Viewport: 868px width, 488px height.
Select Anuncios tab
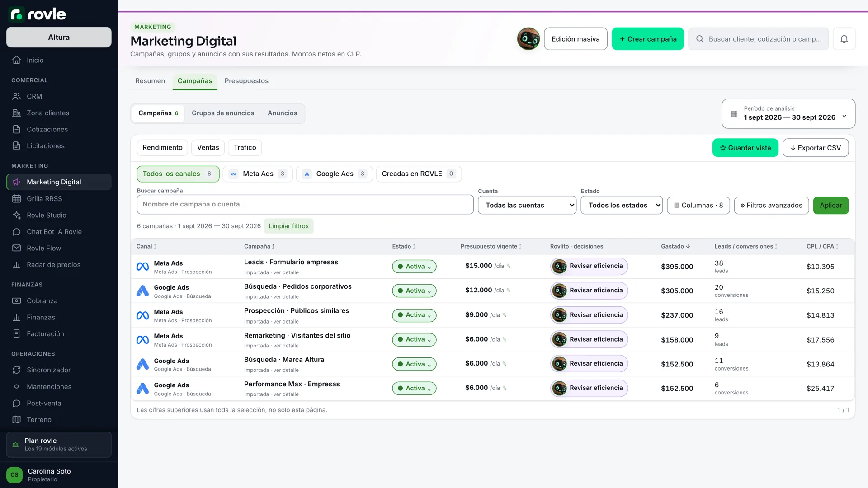283,113
